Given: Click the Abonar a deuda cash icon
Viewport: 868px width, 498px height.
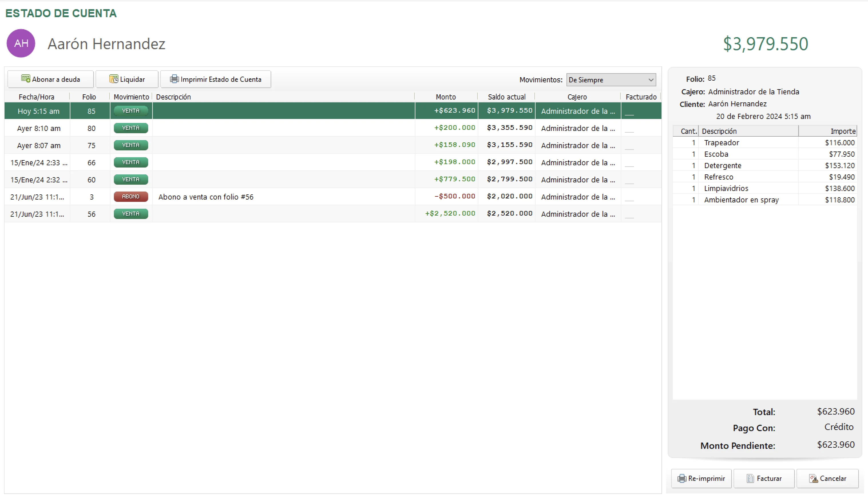Looking at the screenshot, I should click(26, 79).
